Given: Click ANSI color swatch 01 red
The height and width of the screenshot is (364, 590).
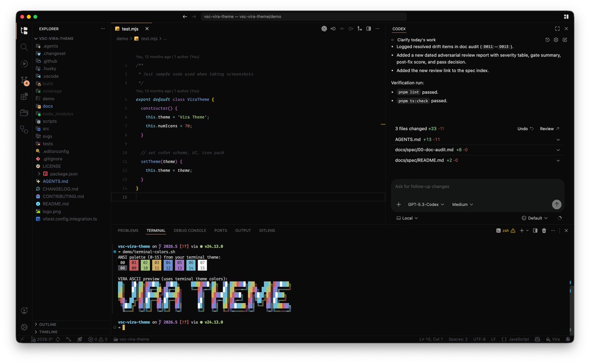Looking at the screenshot, I should [x=134, y=263].
